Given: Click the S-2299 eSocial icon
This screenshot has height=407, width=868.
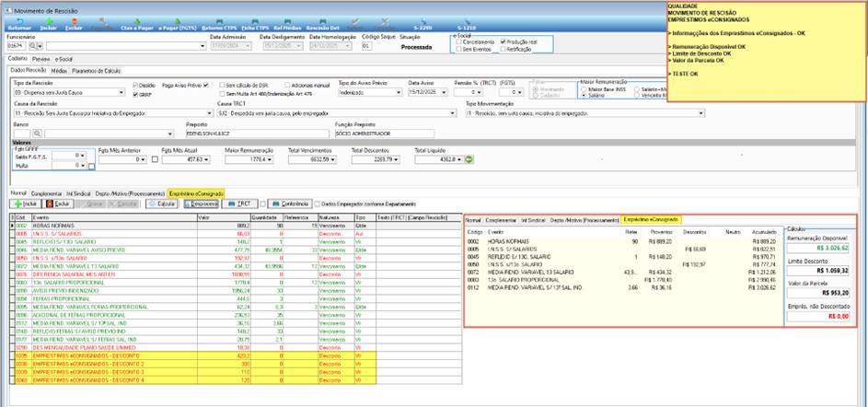Looking at the screenshot, I should tap(423, 24).
